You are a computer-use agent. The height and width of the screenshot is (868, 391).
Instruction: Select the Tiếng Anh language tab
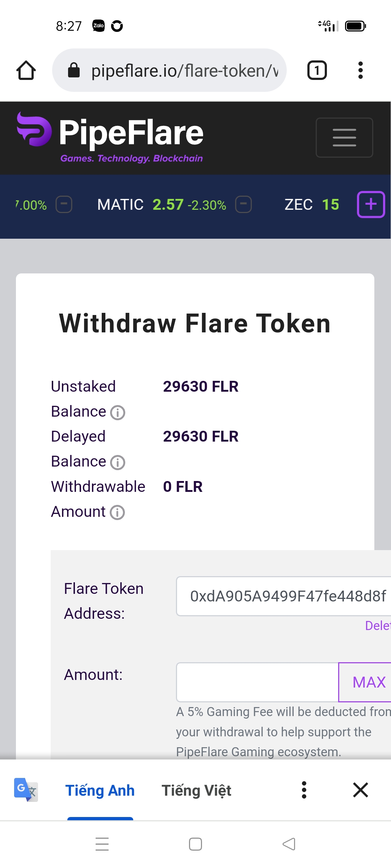click(100, 790)
